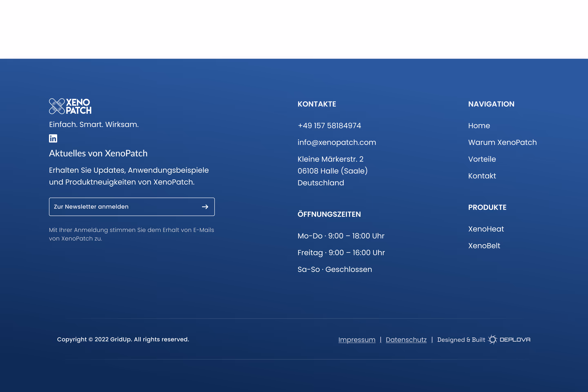Click the 'Einfach. Smart. Wirksam.' tagline
This screenshot has height=392, width=588.
94,124
